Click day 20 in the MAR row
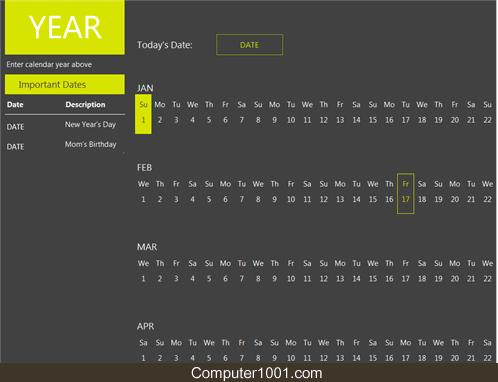This screenshot has width=498, height=382. [455, 279]
